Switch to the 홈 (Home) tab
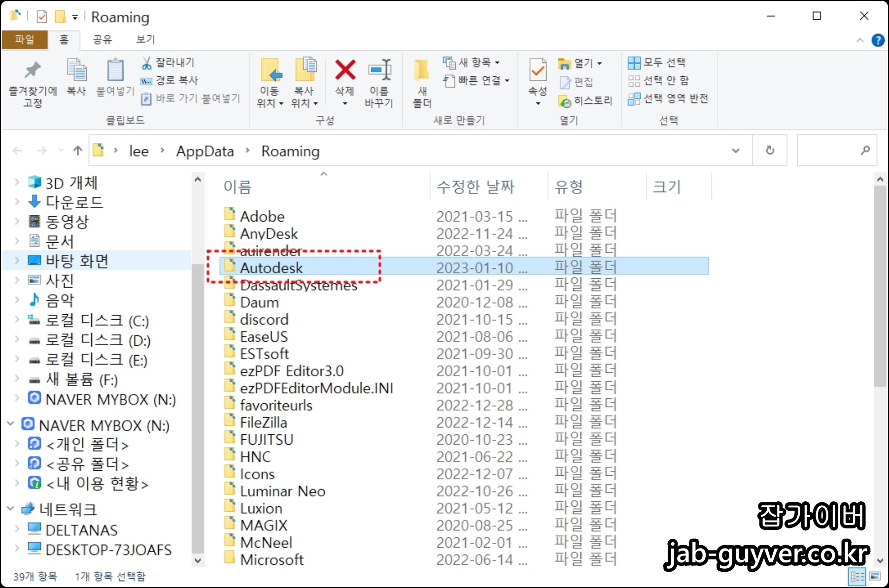Screen dimensions: 889x588 (x=64, y=39)
